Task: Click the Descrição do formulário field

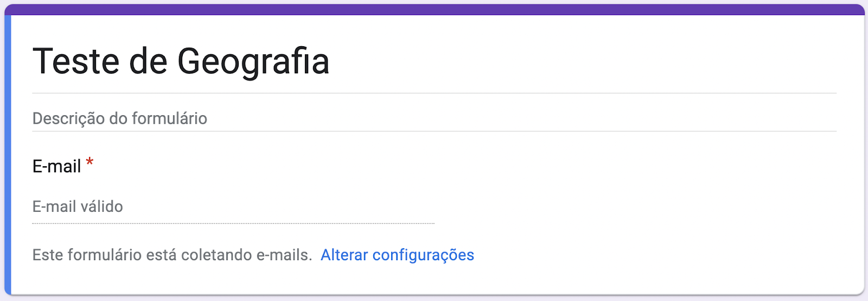Action: click(119, 118)
